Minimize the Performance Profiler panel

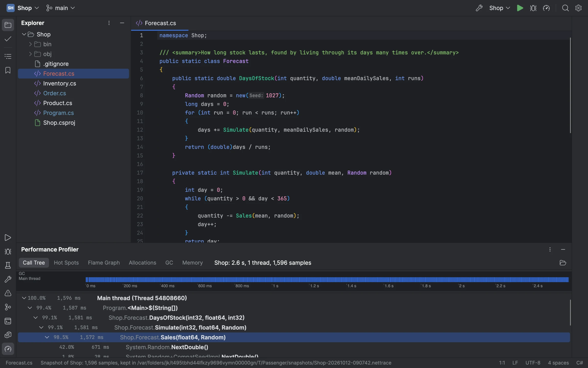(x=563, y=250)
